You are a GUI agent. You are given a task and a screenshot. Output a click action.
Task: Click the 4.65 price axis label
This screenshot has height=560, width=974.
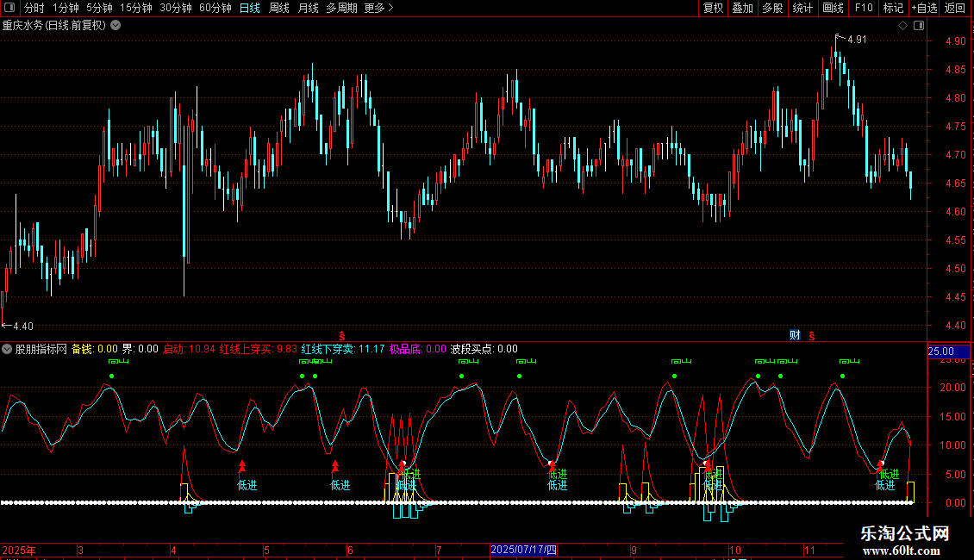955,184
